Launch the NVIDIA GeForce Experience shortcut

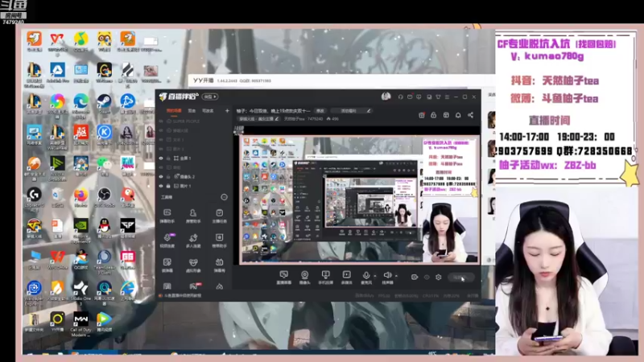point(81,229)
